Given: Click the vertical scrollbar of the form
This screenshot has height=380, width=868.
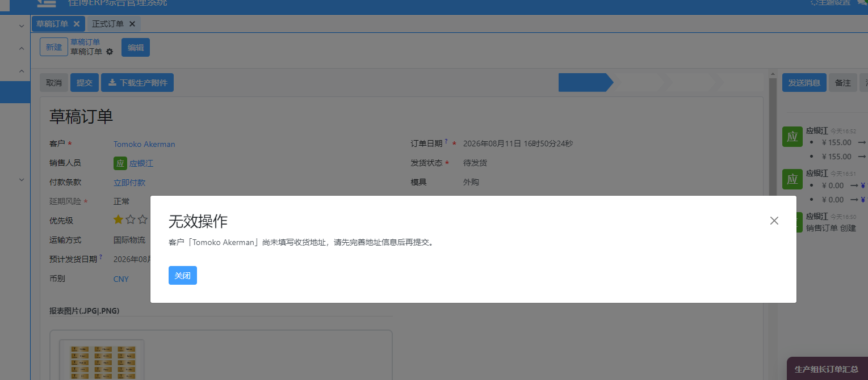Looking at the screenshot, I should 773,227.
